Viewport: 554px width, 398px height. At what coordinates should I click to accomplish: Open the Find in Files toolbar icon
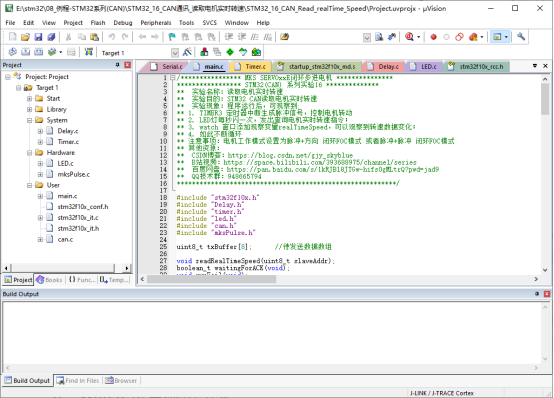tap(284, 37)
